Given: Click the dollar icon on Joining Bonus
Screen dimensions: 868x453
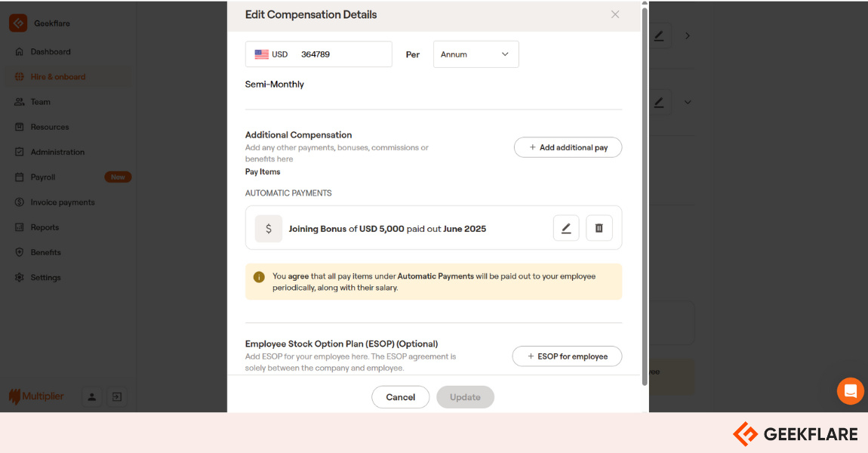Looking at the screenshot, I should pos(269,229).
